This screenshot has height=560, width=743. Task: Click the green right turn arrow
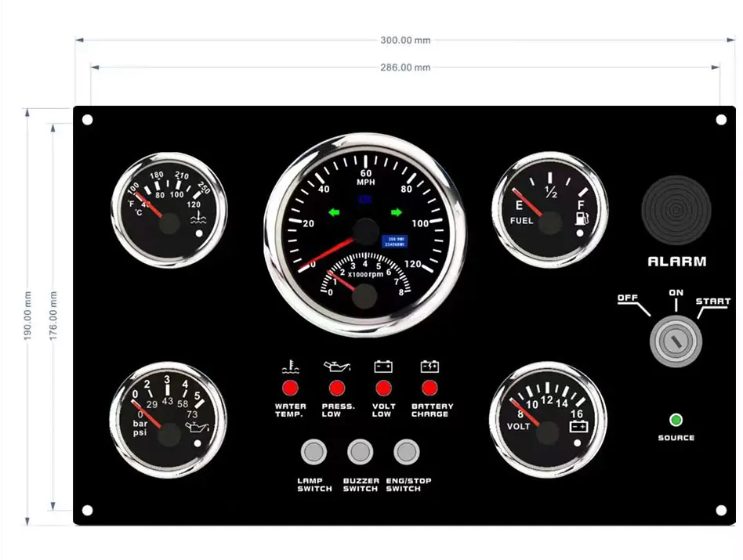[397, 212]
